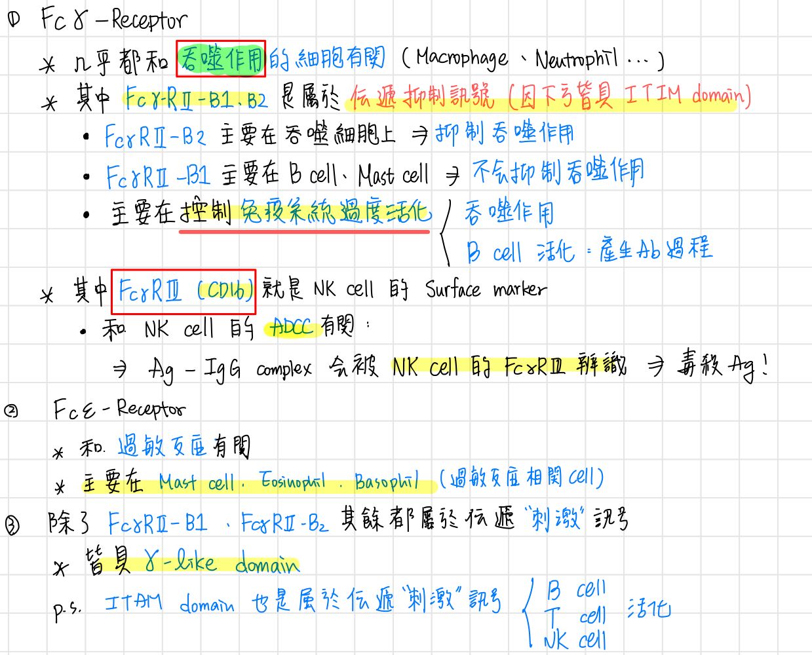This screenshot has width=812, height=655.
Task: Click the Ag-IgG complex text
Action: 229,369
